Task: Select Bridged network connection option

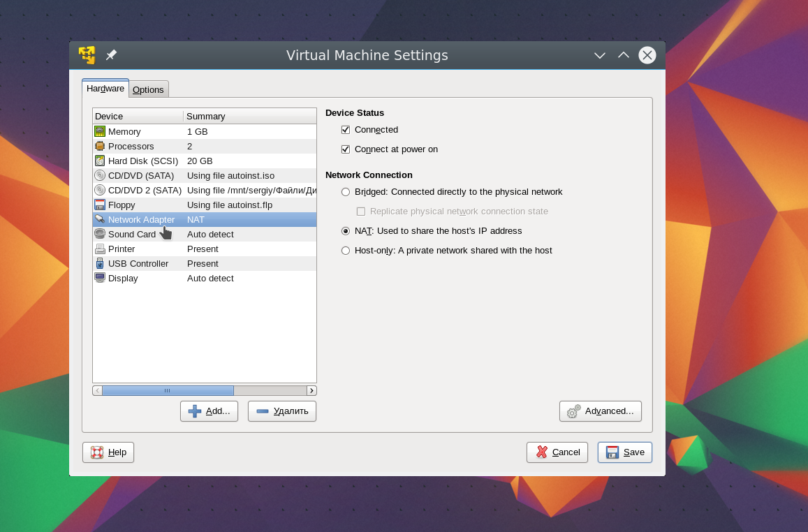Action: 346,192
